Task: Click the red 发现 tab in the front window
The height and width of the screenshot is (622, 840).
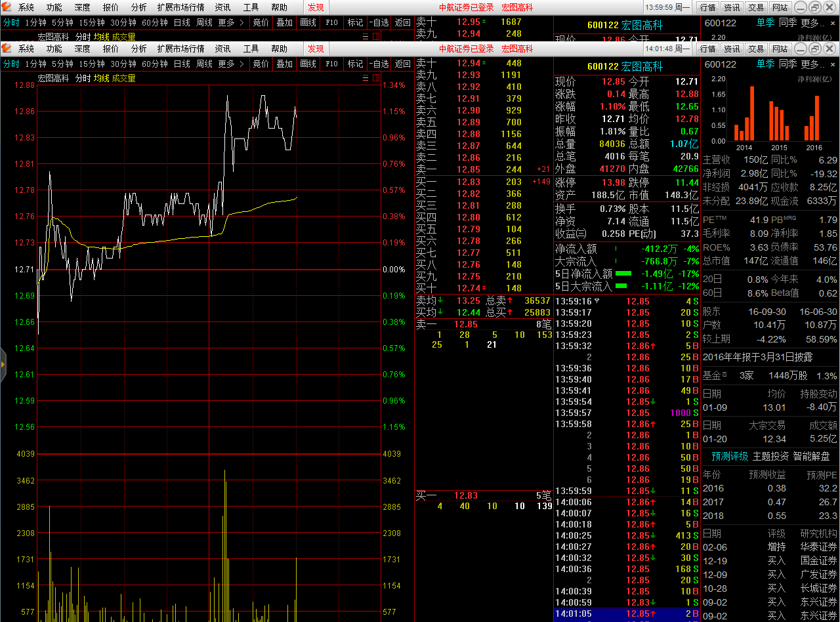Action: point(316,49)
